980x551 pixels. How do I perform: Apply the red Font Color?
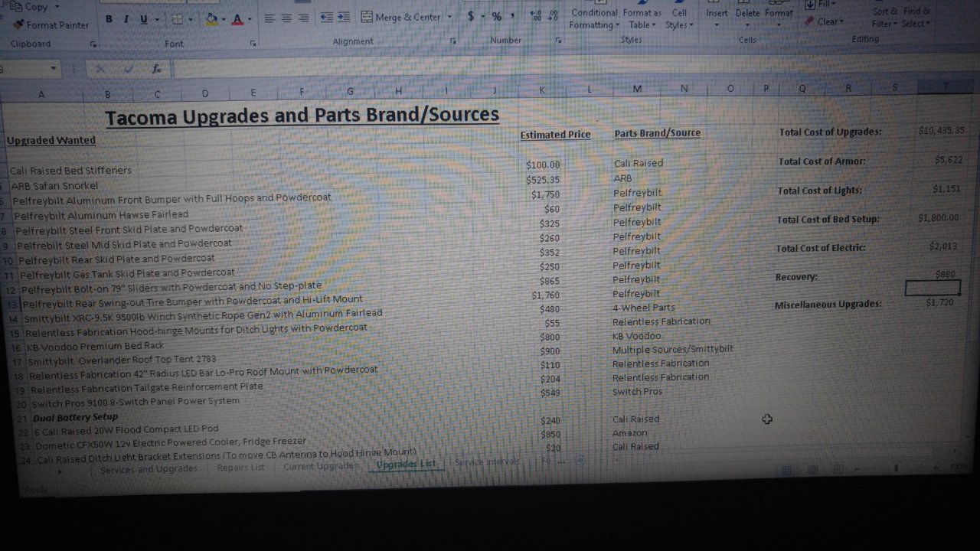coord(238,18)
